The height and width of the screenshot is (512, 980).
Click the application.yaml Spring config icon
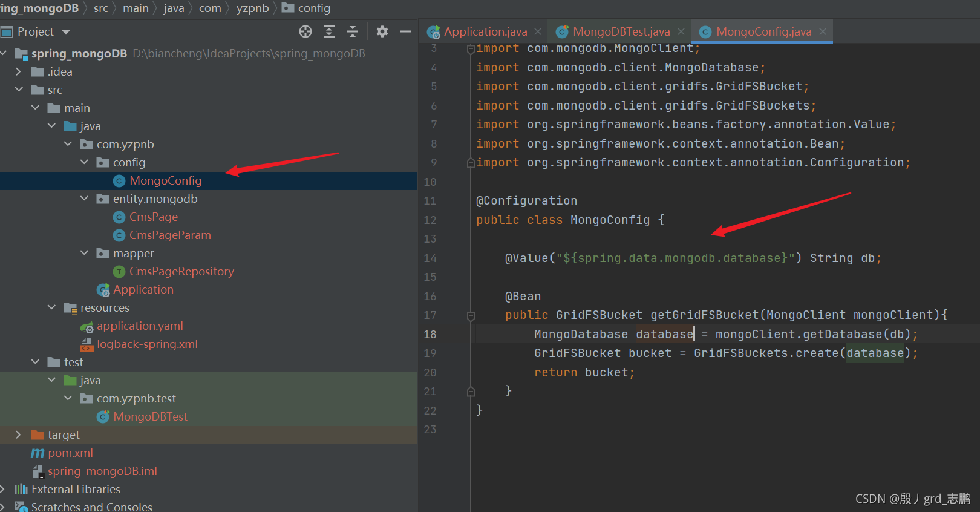click(x=87, y=327)
